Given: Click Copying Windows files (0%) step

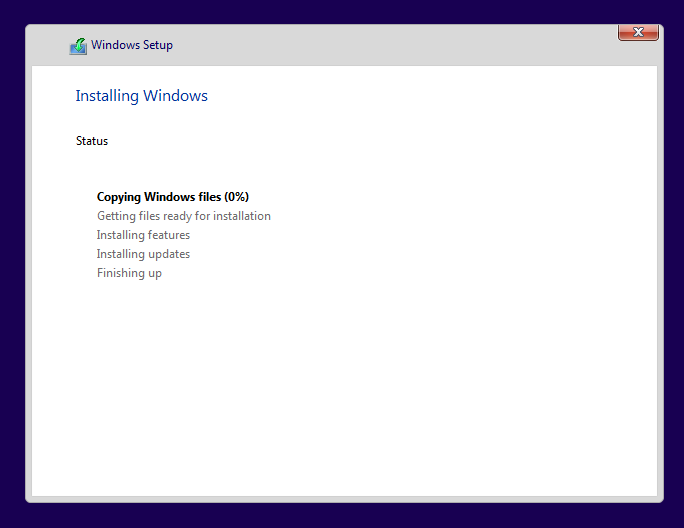Looking at the screenshot, I should (173, 197).
